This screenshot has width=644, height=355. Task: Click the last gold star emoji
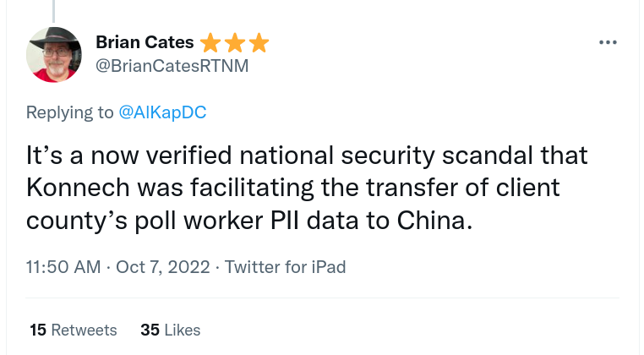click(x=259, y=43)
